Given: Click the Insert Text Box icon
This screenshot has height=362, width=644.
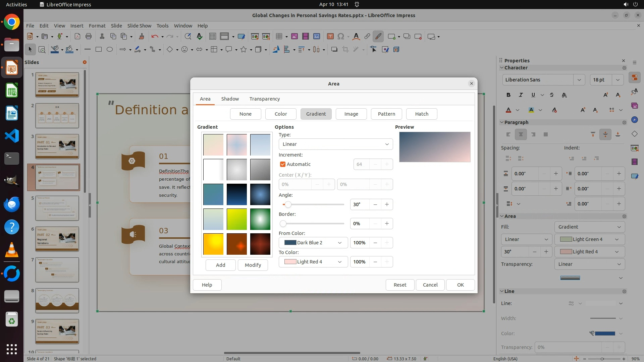Looking at the screenshot, I should (x=330, y=37).
